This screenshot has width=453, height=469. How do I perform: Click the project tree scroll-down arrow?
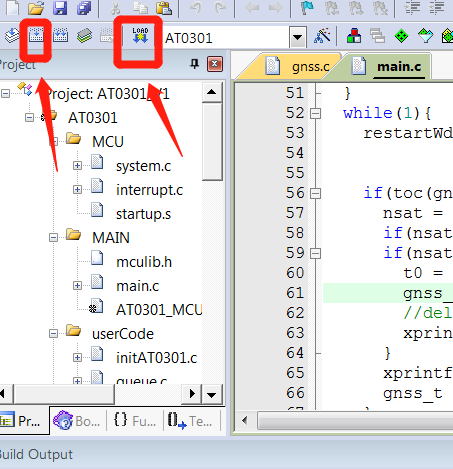pyautogui.click(x=212, y=394)
